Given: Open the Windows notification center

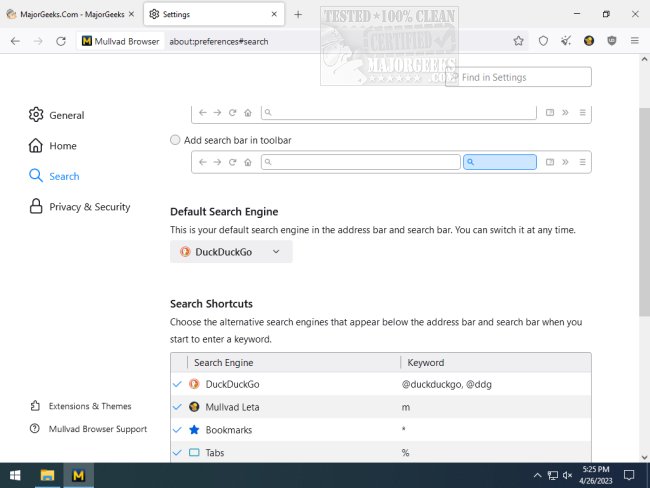Looking at the screenshot, I should coord(629,475).
